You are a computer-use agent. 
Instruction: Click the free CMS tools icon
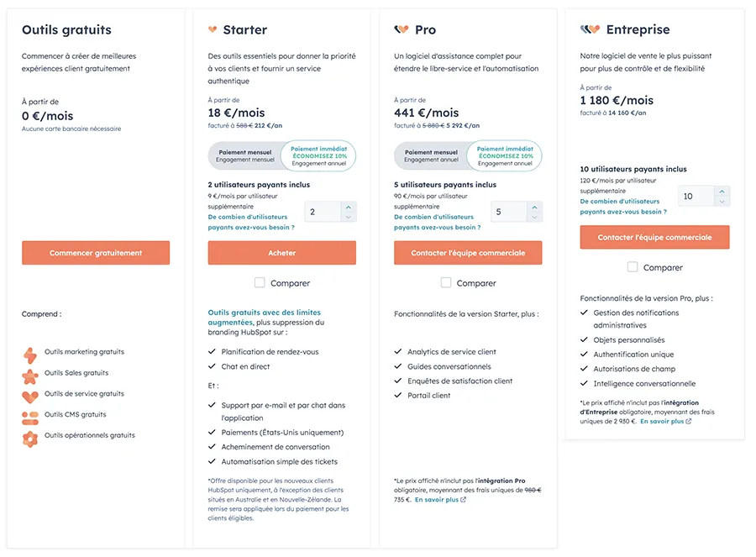[30, 417]
